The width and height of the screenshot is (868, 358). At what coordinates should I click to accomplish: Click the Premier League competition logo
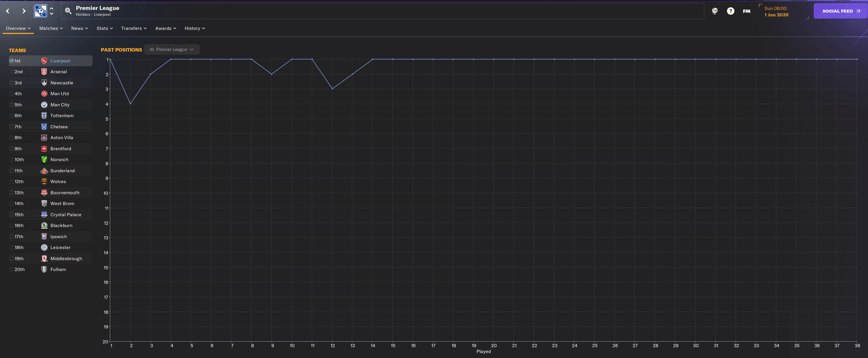(40, 11)
